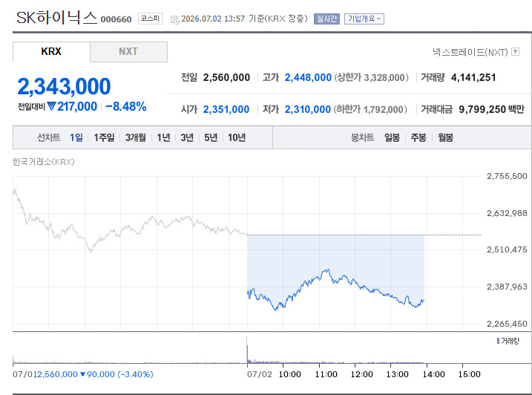532x395 pixels.
Task: Show the 월봉 candle chart
Action: pyautogui.click(x=445, y=137)
